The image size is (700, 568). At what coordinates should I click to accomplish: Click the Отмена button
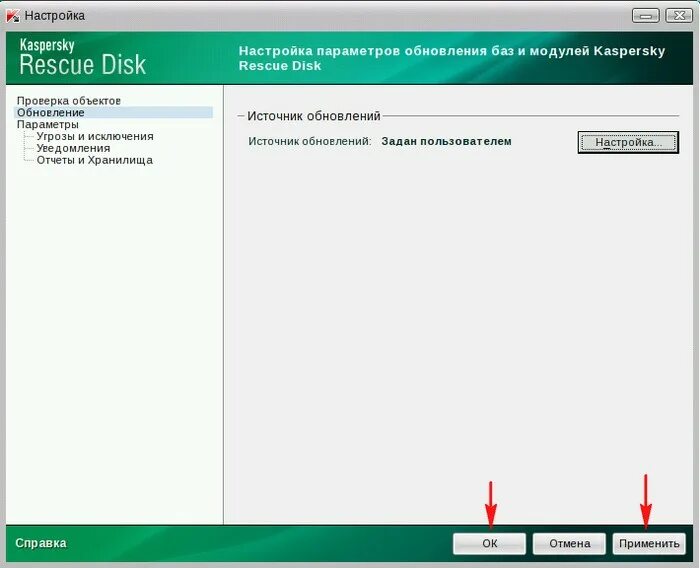pyautogui.click(x=569, y=543)
